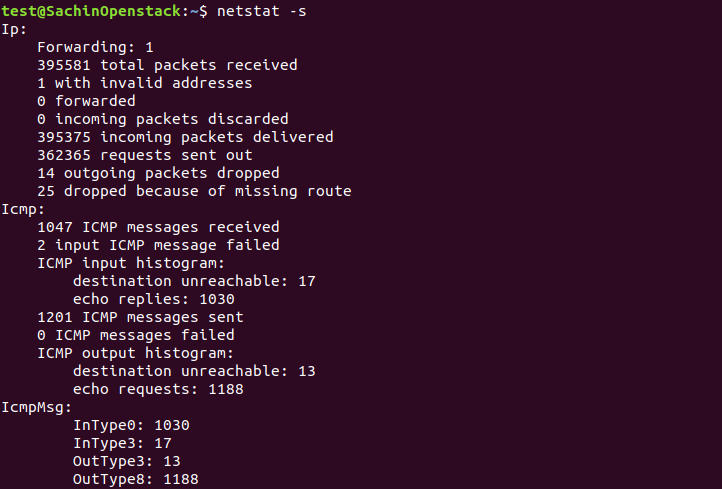Click 1201 ICMP messages sent line
Screen dimensions: 722x489
140,317
